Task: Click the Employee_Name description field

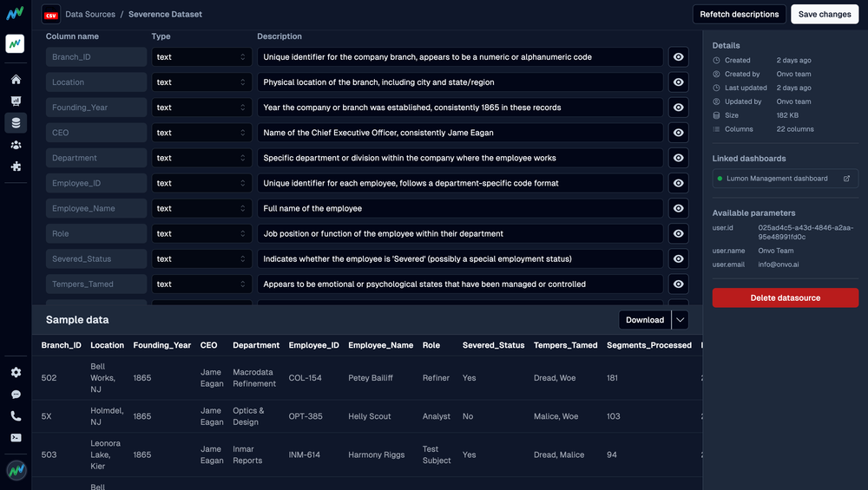Action: click(460, 208)
